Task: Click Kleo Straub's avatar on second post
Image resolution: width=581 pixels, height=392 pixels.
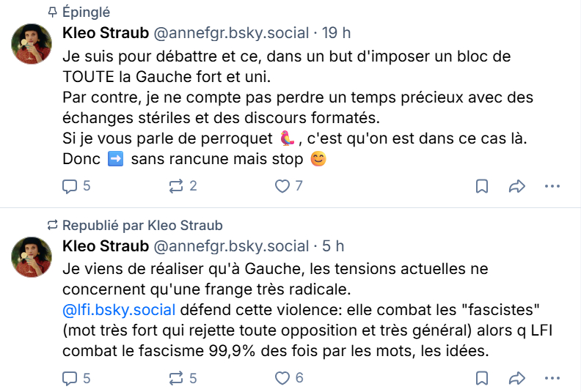Action: click(x=32, y=257)
